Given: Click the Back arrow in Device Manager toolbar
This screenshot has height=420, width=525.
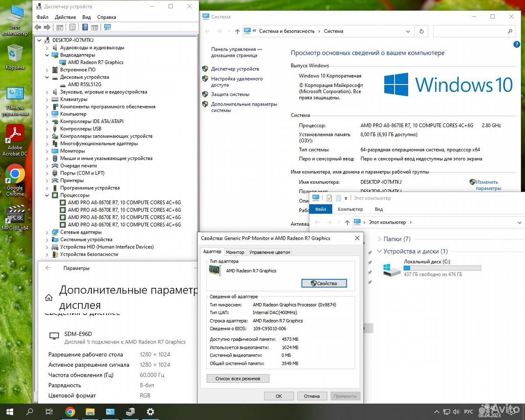Looking at the screenshot, I should click(x=38, y=27).
